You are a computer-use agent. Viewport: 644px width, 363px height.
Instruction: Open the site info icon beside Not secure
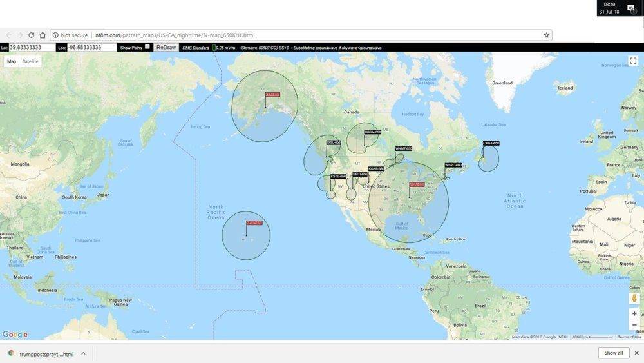[55, 35]
